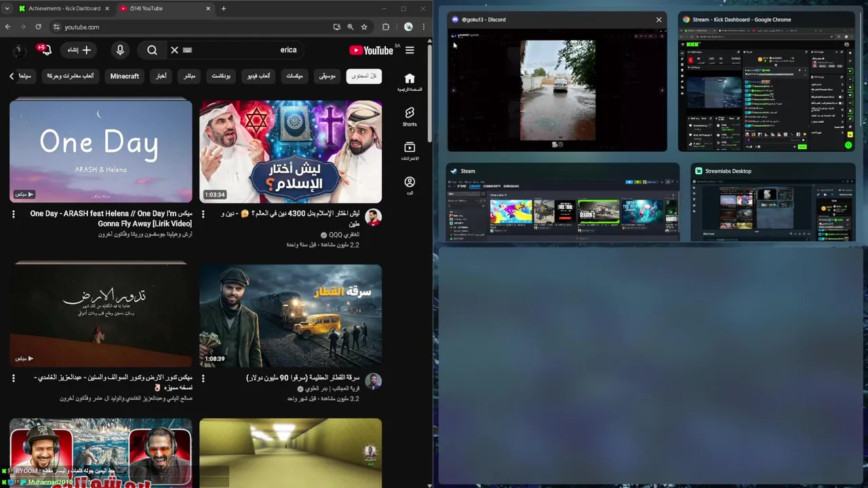Open the Chrome tab search dropdown
This screenshot has height=488, width=868.
click(7, 9)
